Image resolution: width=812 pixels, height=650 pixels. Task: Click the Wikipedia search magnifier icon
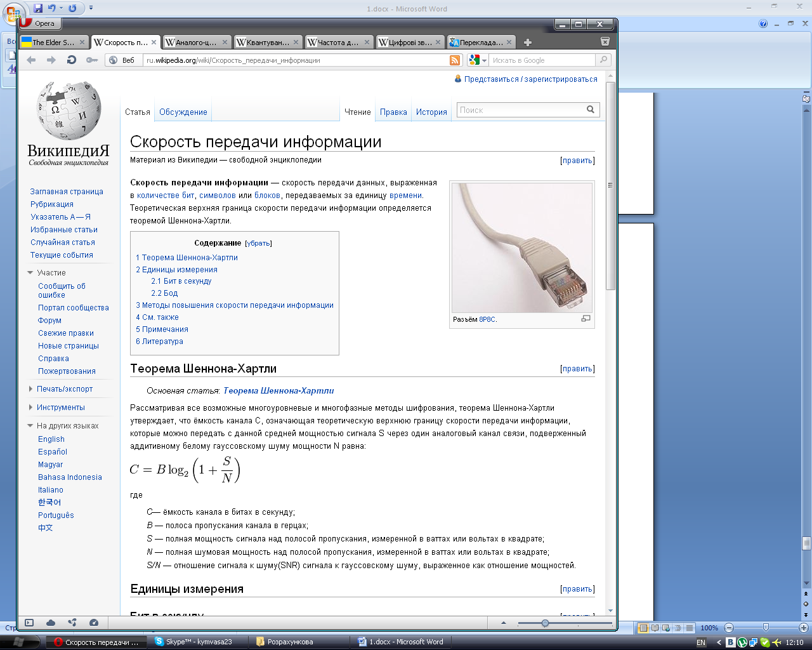point(591,110)
